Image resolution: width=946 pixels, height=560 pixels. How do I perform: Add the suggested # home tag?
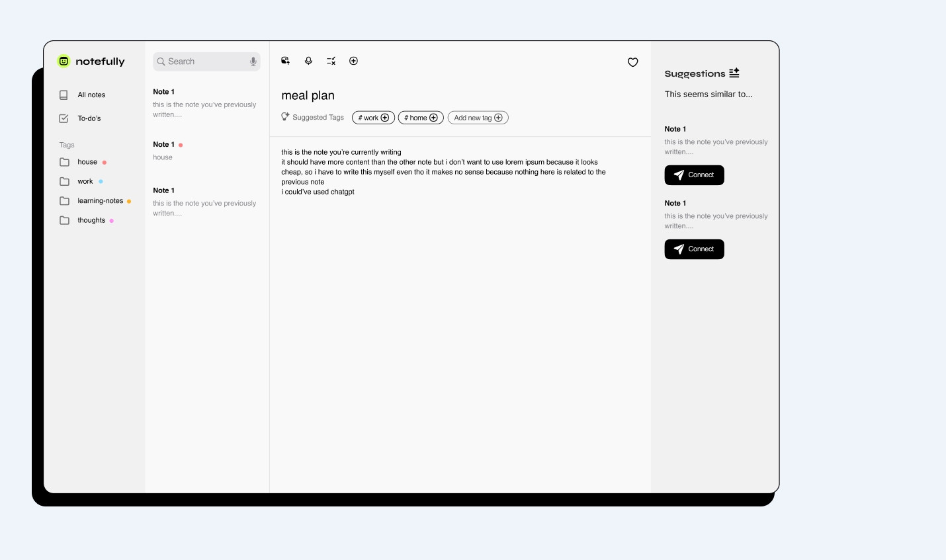[421, 118]
